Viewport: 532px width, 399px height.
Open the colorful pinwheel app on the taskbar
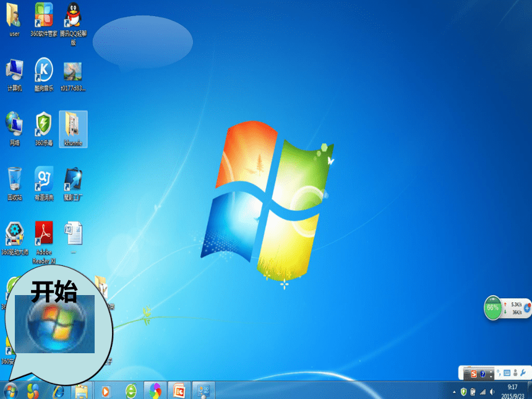[x=155, y=390]
